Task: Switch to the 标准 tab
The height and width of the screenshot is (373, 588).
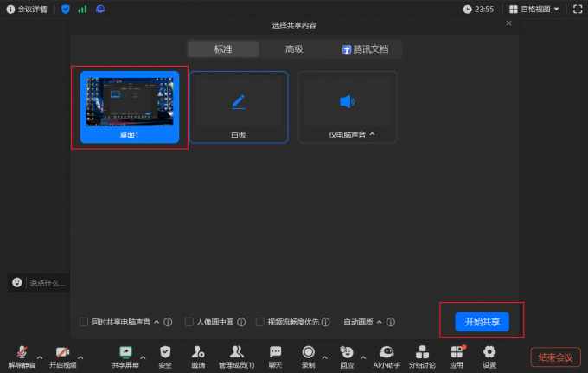Action: 223,49
